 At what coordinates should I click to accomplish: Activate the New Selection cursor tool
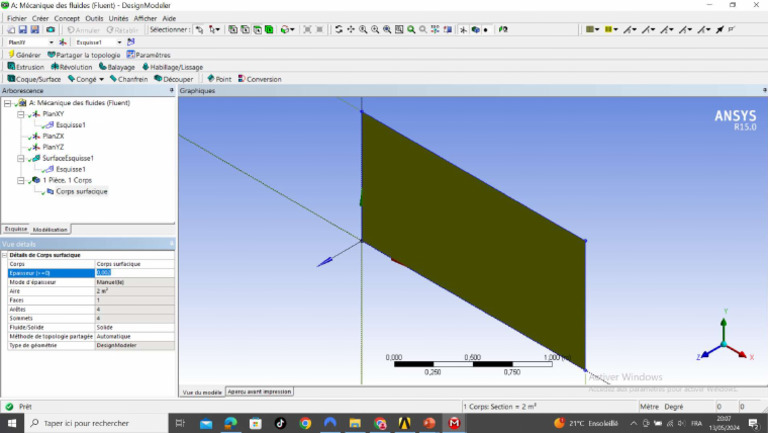click(199, 30)
